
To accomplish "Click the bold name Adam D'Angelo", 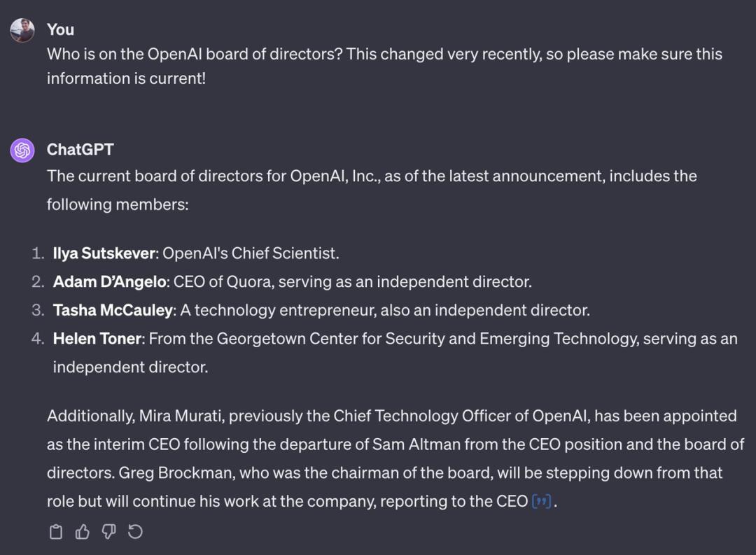I will (110, 282).
